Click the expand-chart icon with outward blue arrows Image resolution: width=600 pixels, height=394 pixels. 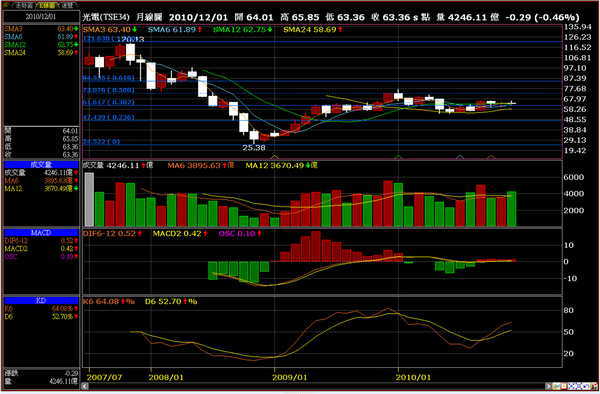[579, 386]
